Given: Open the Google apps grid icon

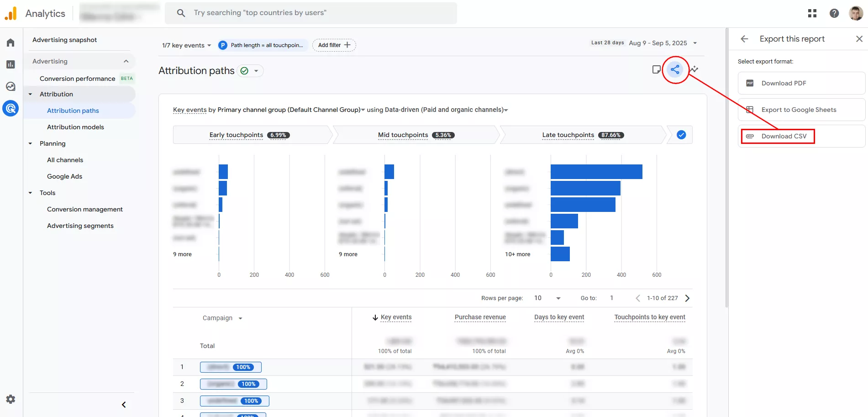Looking at the screenshot, I should 812,13.
